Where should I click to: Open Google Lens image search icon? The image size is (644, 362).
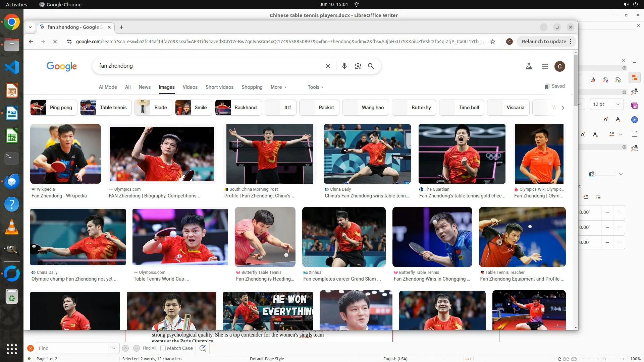pos(358,66)
